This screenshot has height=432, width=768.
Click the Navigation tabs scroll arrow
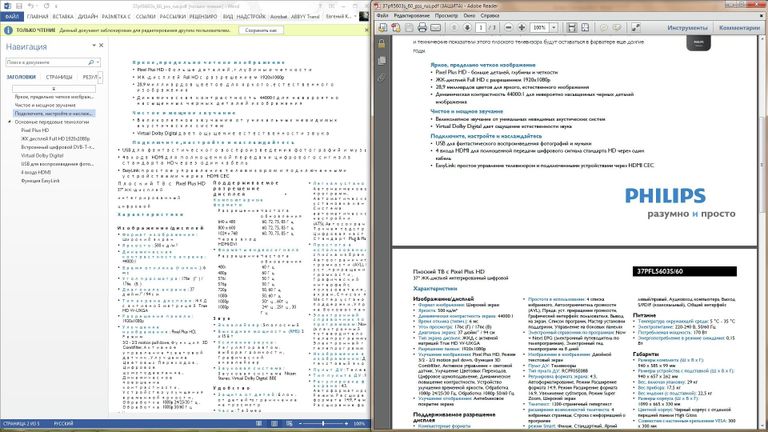point(100,77)
